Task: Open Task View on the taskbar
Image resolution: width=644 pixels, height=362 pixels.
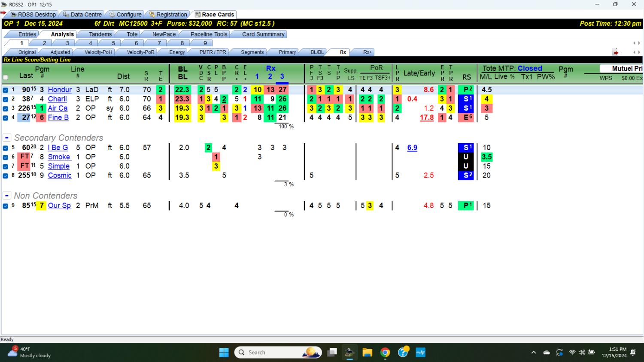Action: pos(332,353)
